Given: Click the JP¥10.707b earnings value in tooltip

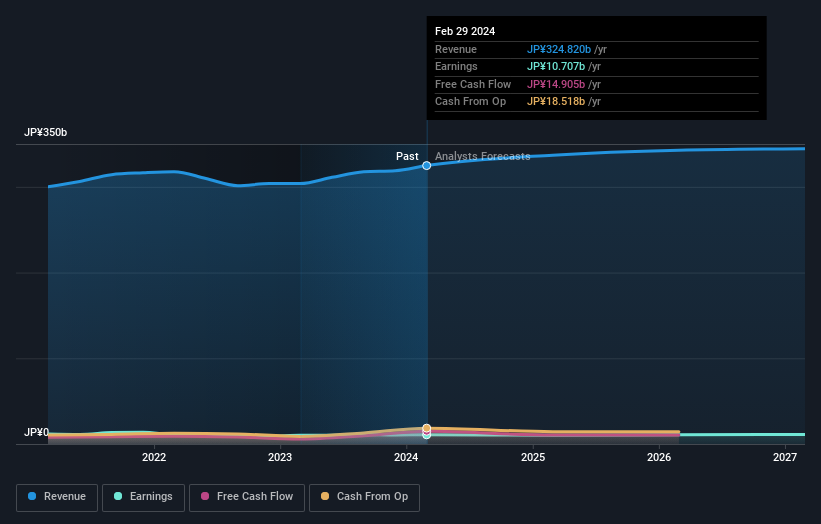Looking at the screenshot, I should coord(556,66).
